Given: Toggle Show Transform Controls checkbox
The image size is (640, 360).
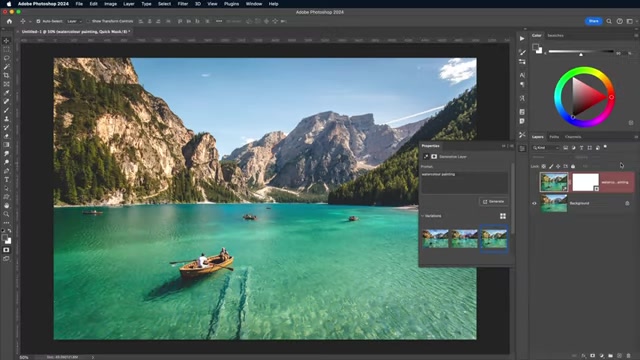Looking at the screenshot, I should 88,21.
